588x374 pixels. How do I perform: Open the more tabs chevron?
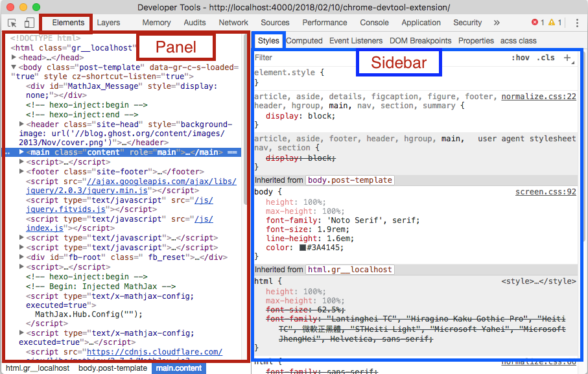(497, 23)
